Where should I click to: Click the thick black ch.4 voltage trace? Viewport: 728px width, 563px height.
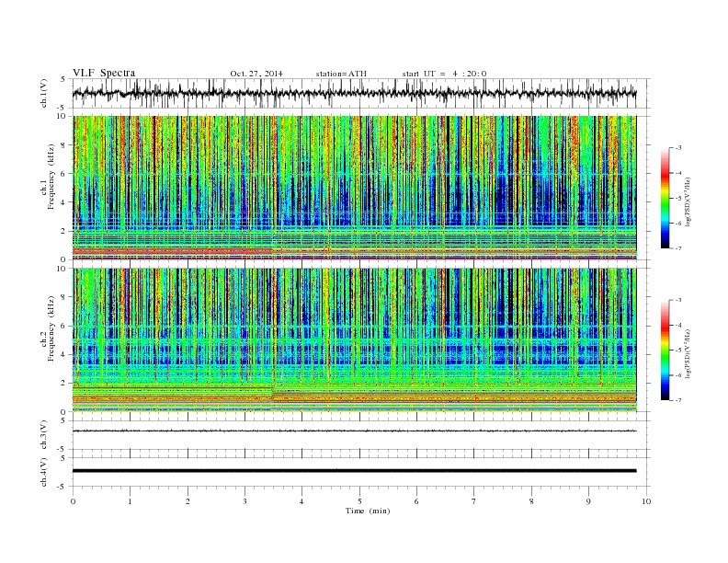click(354, 471)
